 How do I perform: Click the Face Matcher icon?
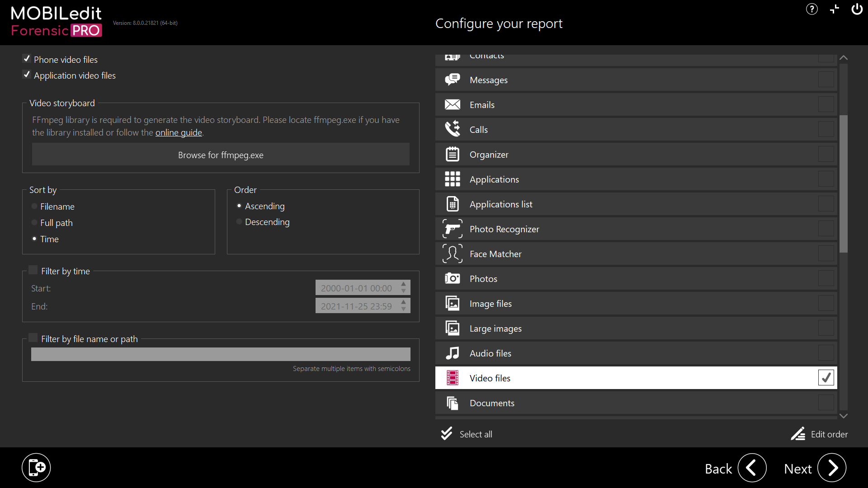tap(452, 254)
